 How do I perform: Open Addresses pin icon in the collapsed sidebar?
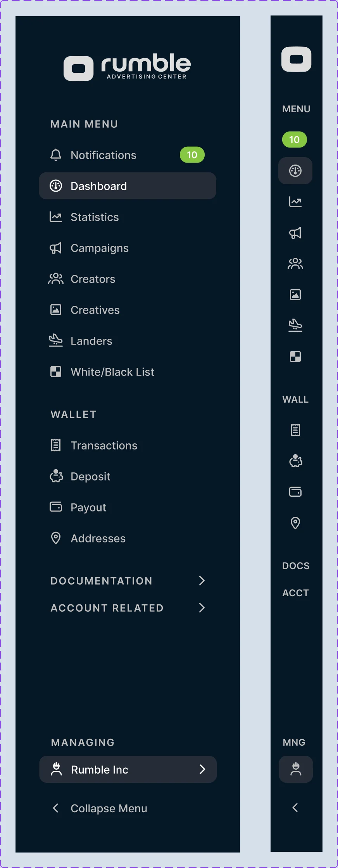point(295,523)
